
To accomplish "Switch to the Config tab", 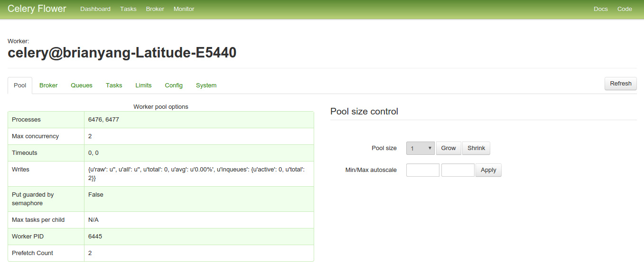I will 174,85.
